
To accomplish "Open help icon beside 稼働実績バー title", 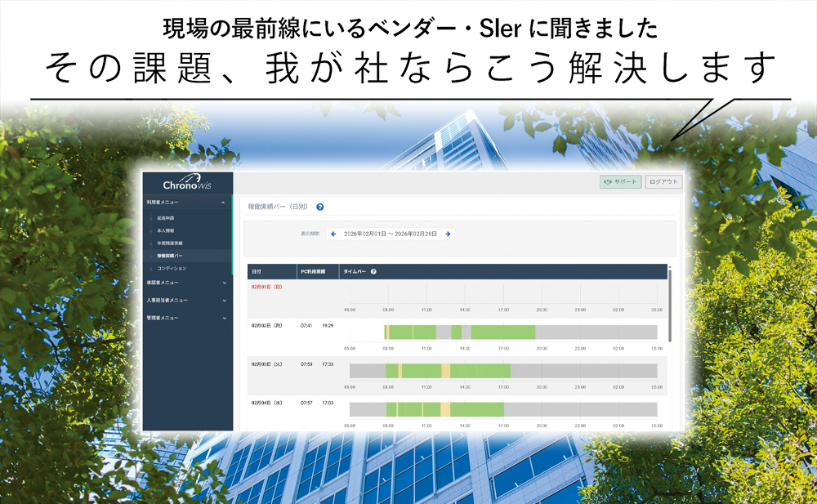I will pyautogui.click(x=320, y=207).
